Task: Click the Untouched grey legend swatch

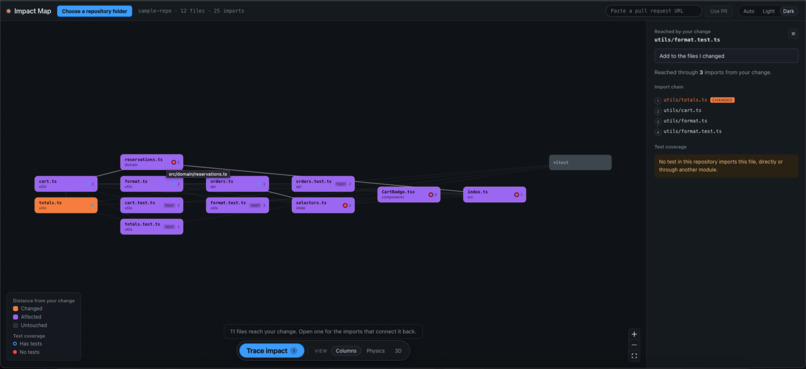Action: point(15,325)
